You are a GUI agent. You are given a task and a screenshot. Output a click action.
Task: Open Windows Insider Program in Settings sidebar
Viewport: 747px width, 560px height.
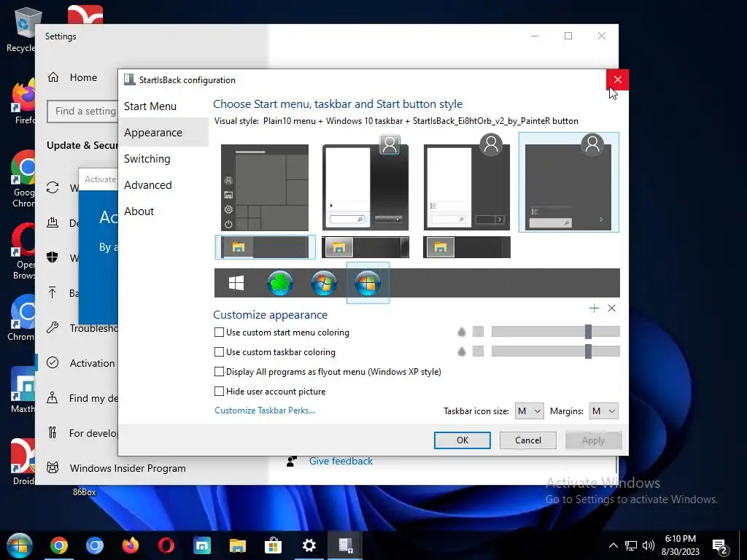pyautogui.click(x=128, y=468)
